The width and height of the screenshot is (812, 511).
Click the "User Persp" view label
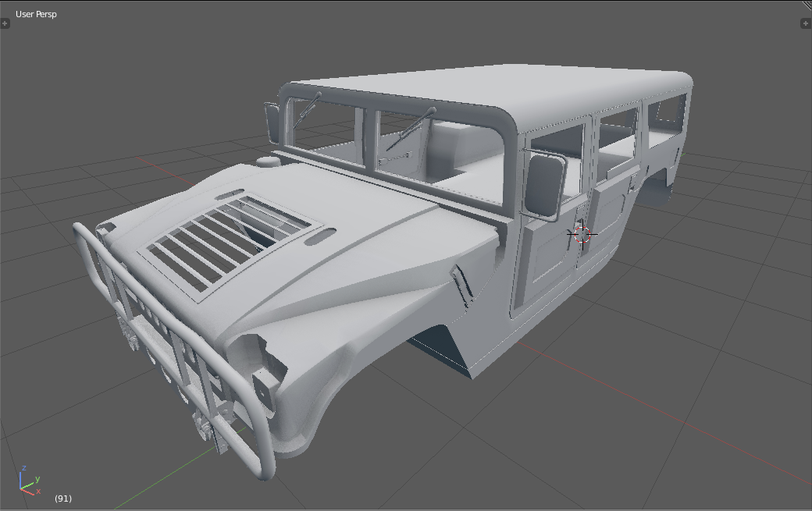pyautogui.click(x=36, y=14)
